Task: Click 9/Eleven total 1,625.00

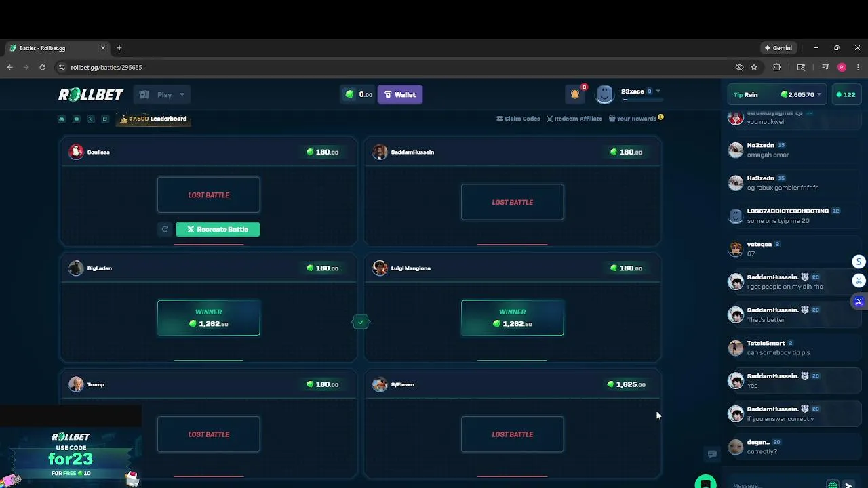Action: pos(627,384)
